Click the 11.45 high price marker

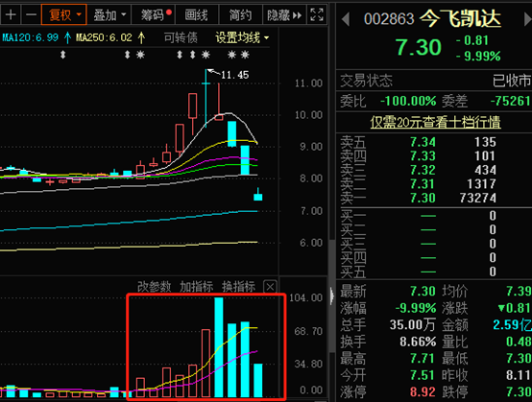point(234,75)
